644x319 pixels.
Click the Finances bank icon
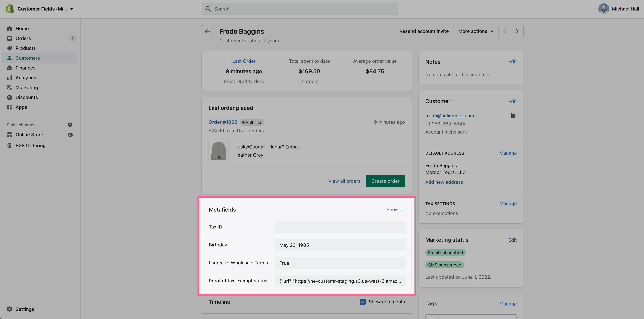pyautogui.click(x=9, y=68)
